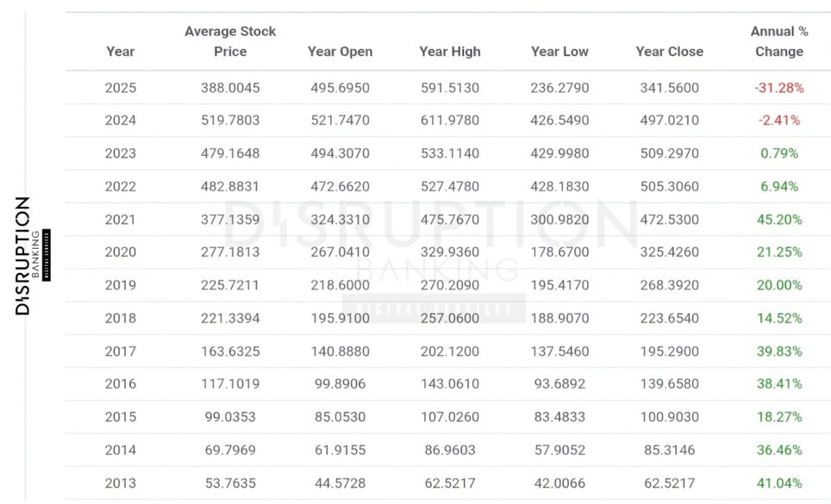Click the 2020 year low value 178.6700
The image size is (831, 504).
tap(559, 252)
